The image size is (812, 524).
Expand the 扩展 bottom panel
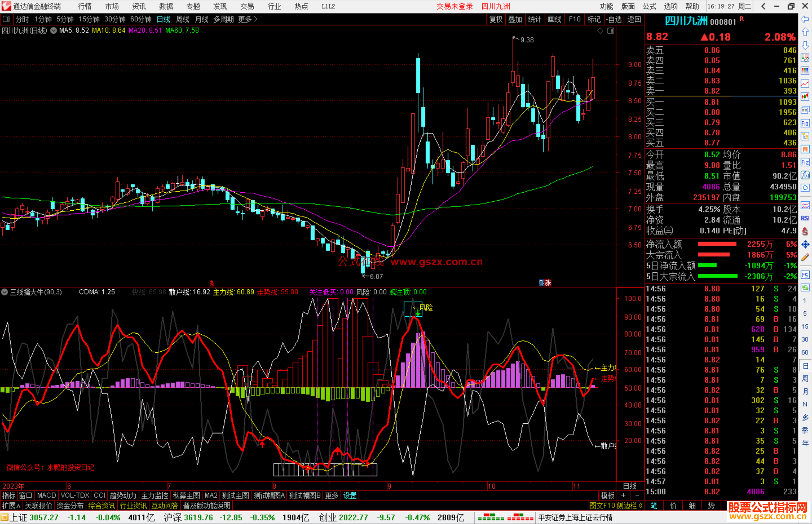[x=11, y=506]
